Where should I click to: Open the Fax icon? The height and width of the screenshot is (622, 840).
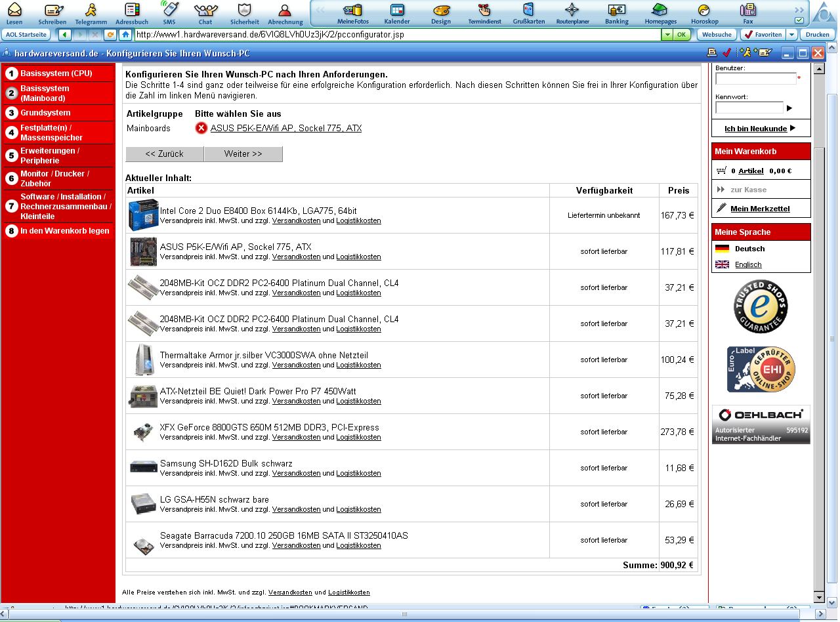coord(747,12)
